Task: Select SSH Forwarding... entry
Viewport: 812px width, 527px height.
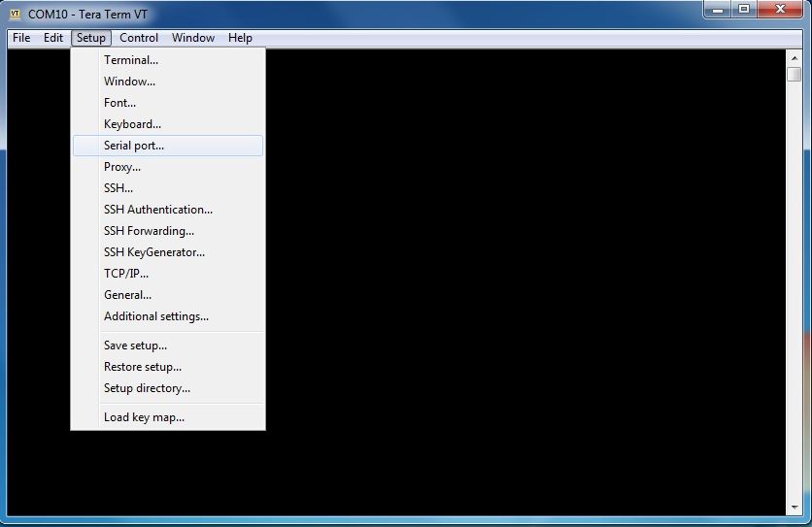Action: 168,231
